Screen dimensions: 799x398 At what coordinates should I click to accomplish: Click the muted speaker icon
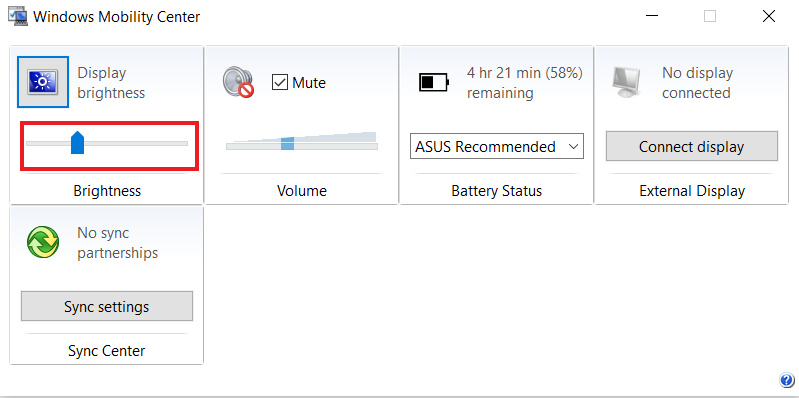click(x=238, y=82)
